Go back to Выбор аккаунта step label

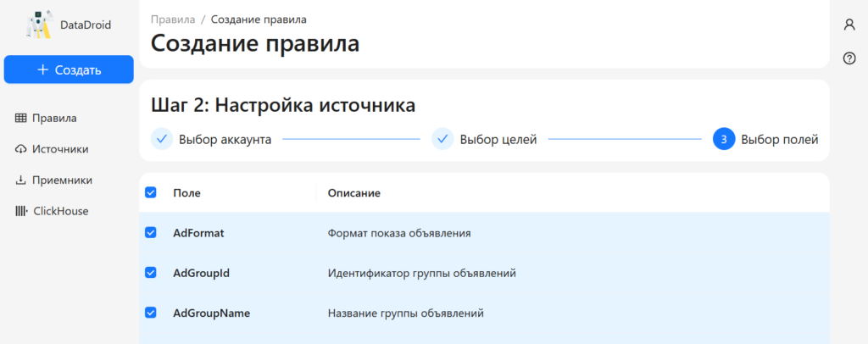(x=225, y=139)
